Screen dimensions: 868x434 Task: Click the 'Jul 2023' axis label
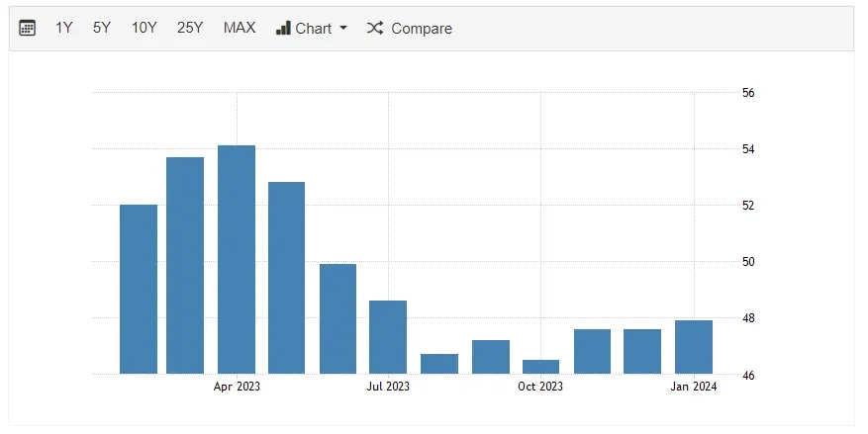coord(388,387)
